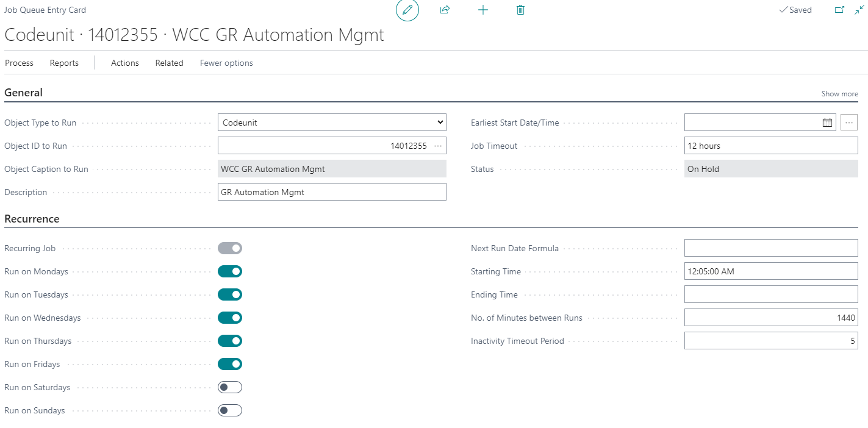Viewport: 868px width, 428px height.
Task: Click the plus icon to create new entry
Action: (x=482, y=10)
